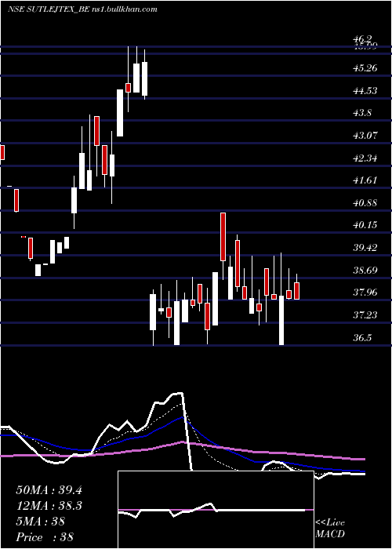Screen dimensions: 392x549
Task: Click the Price : 38 value
Action: [45, 536]
